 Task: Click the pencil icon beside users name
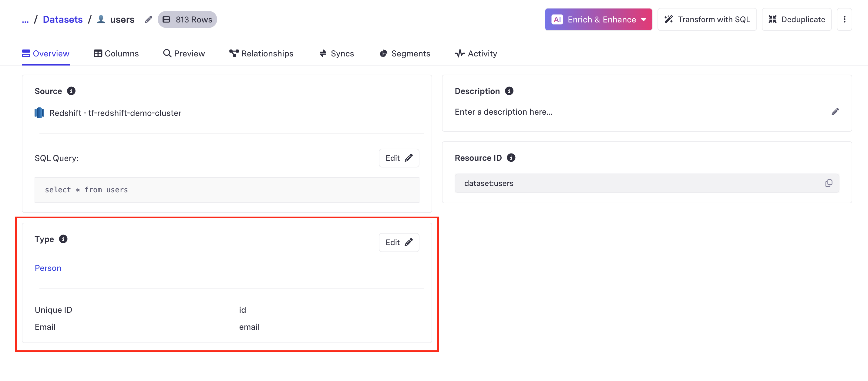tap(148, 19)
